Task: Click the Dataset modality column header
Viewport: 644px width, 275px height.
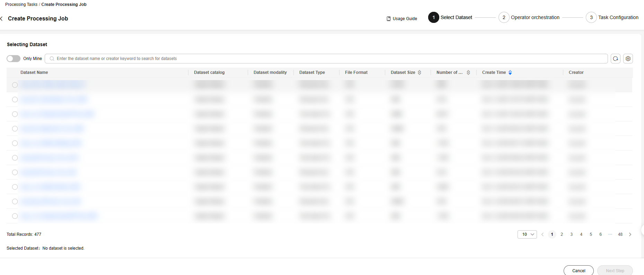Action: coord(270,72)
